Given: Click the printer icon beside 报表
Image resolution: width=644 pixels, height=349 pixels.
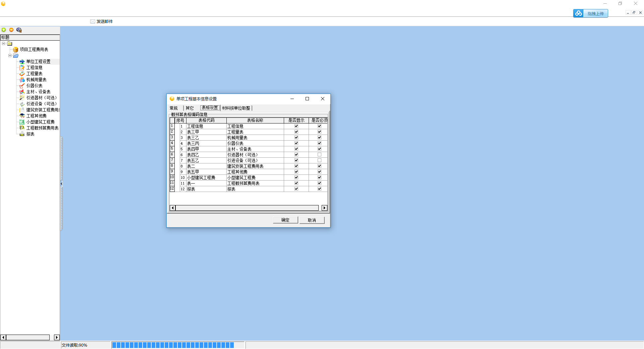Looking at the screenshot, I should (22, 134).
